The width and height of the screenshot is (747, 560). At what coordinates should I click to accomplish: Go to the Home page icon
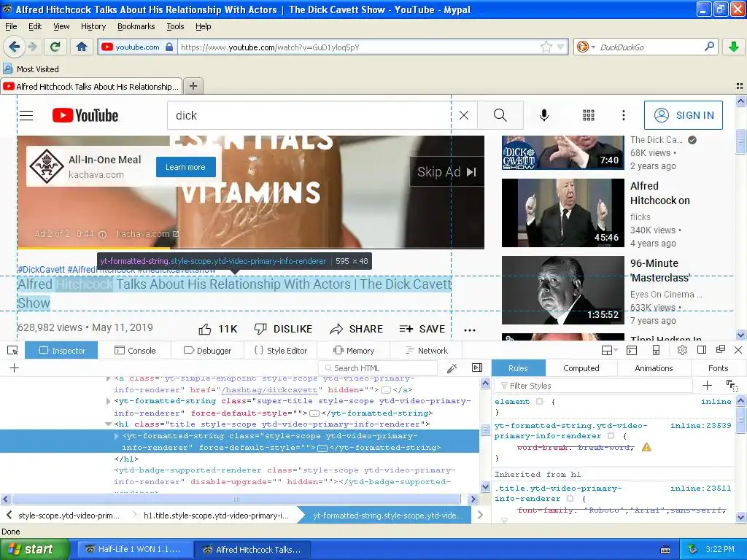[82, 47]
